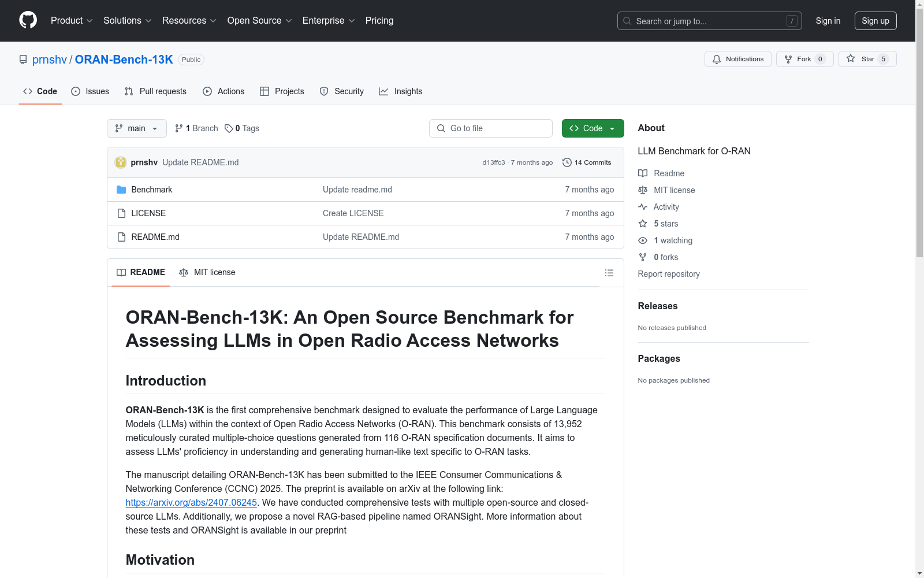Focus the Search or jump to field
Screen dimensions: 924x578
pyautogui.click(x=710, y=21)
